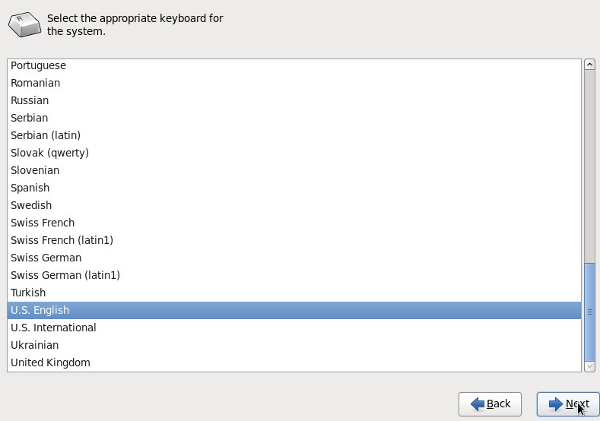The width and height of the screenshot is (600, 421).
Task: Pick the Serbian (latin) layout
Action: point(294,135)
